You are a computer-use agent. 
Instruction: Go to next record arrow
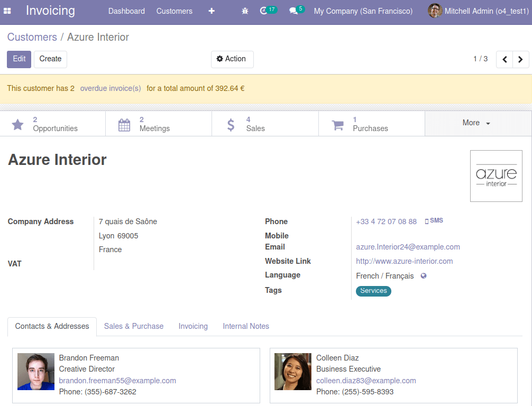520,59
